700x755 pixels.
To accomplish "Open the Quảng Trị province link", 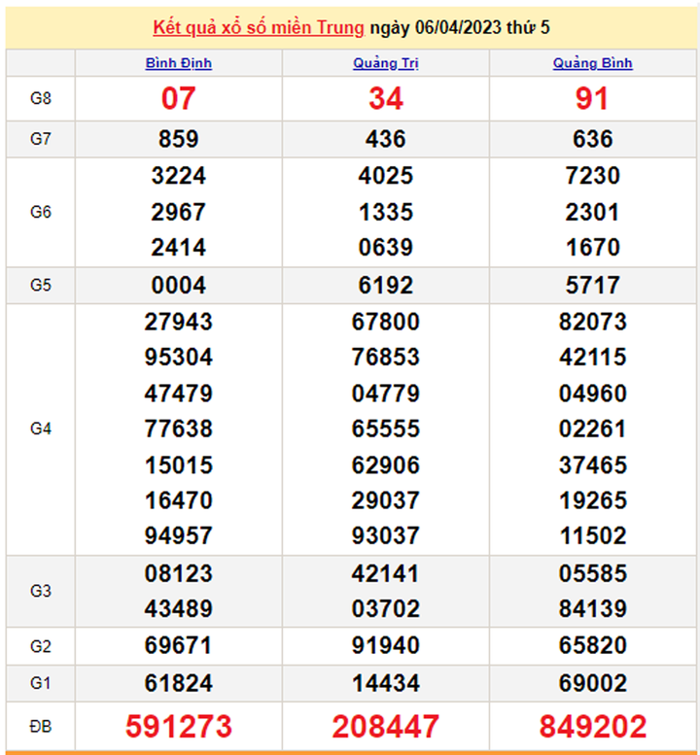I will (x=385, y=63).
